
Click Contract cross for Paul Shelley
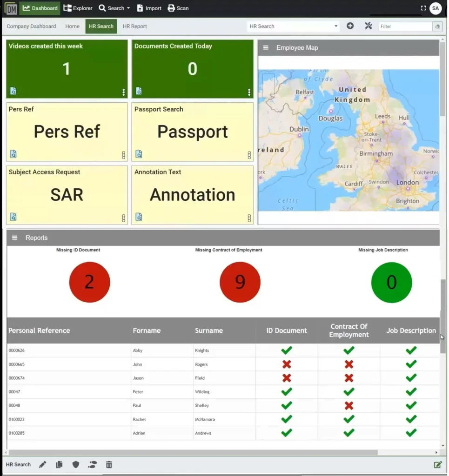(349, 405)
